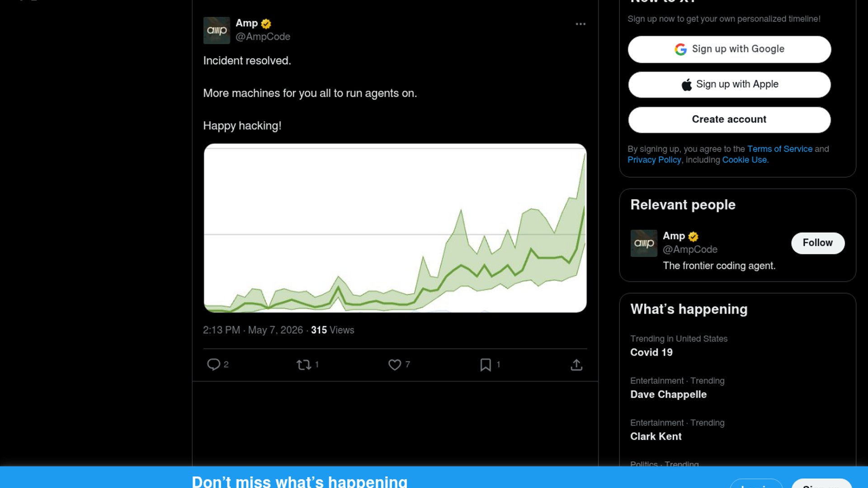Open the green chart image

pyautogui.click(x=395, y=228)
